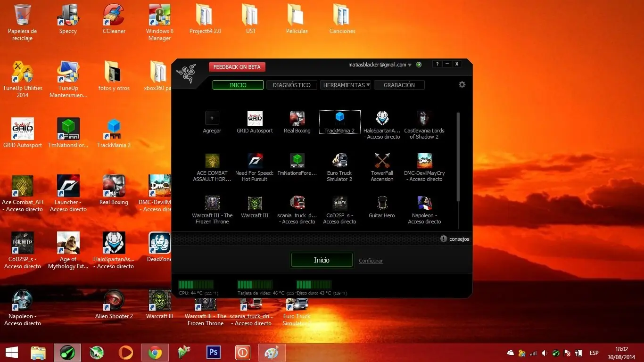Select ACE COMBAT ASSAULT HOR... in Game Booster
644x362 pixels.
coord(212,167)
